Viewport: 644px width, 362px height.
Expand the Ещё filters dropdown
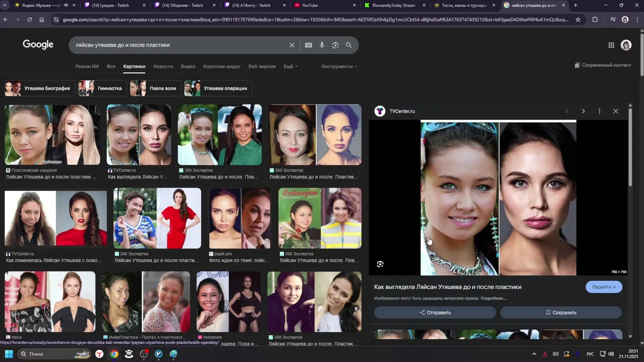tap(290, 66)
